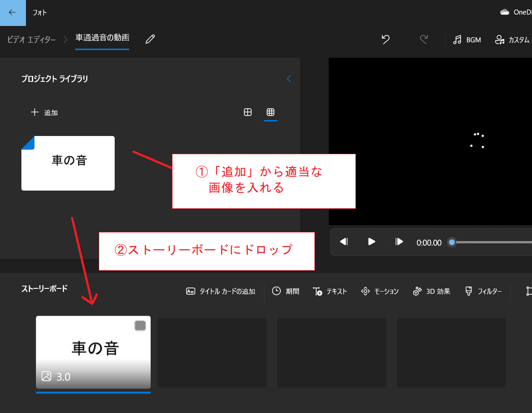
Task: Open the テキスト text tool
Action: [330, 291]
